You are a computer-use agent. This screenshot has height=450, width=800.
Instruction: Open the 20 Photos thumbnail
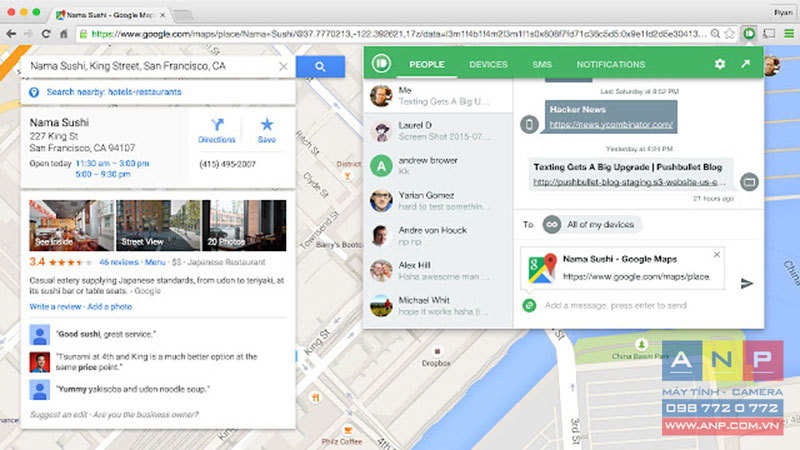coord(244,225)
